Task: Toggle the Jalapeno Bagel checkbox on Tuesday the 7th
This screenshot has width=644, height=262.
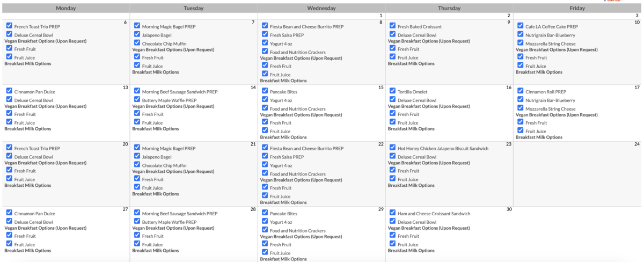Action: tap(137, 34)
